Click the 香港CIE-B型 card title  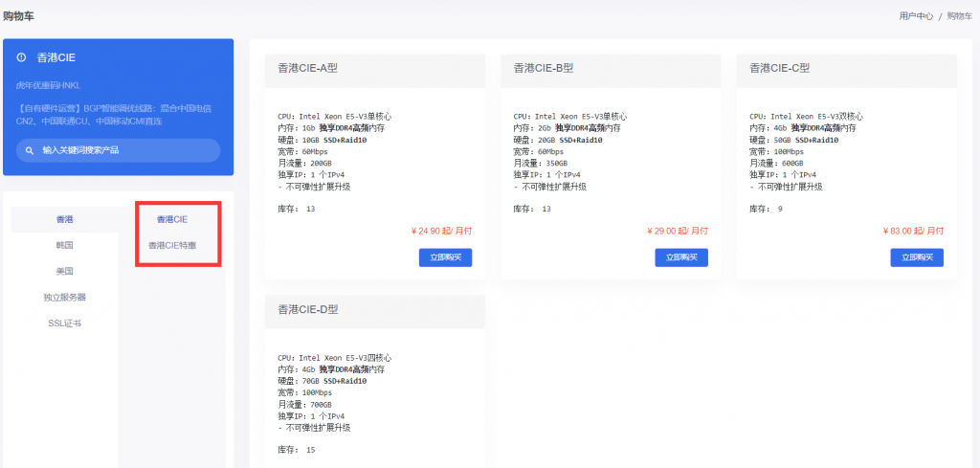(x=543, y=69)
